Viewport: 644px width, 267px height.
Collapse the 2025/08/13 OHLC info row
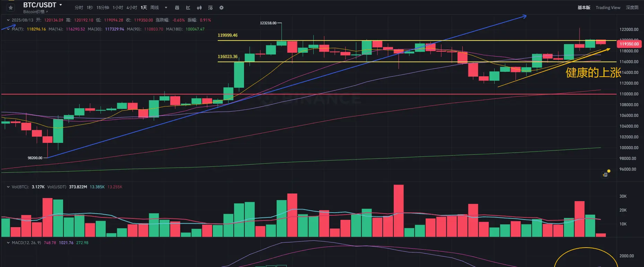[x=8, y=20]
